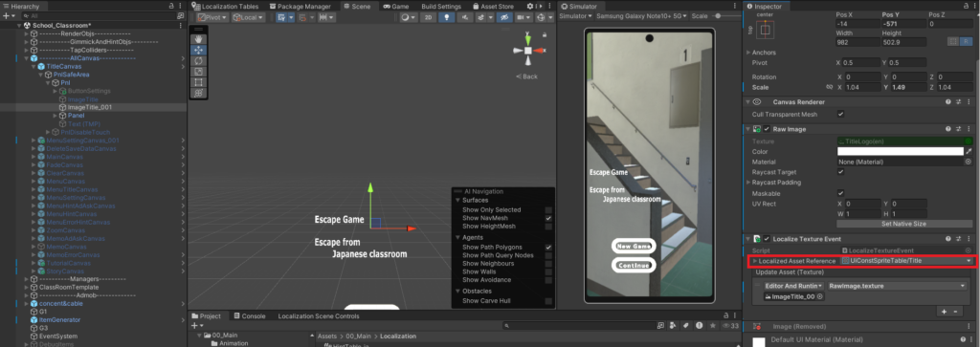The height and width of the screenshot is (347, 980).
Task: Toggle scene lighting lightbulb icon
Action: (446, 17)
